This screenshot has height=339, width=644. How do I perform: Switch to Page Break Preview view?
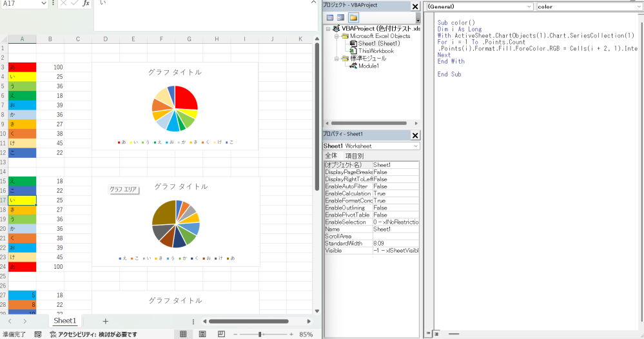220,334
